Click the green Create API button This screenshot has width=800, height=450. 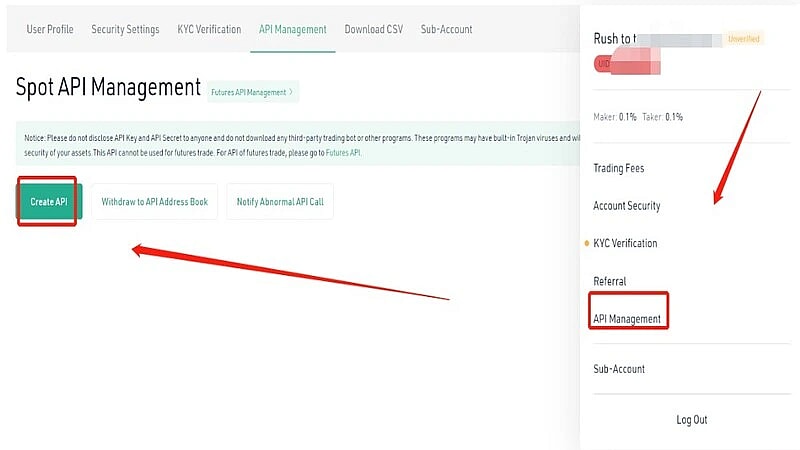click(49, 202)
